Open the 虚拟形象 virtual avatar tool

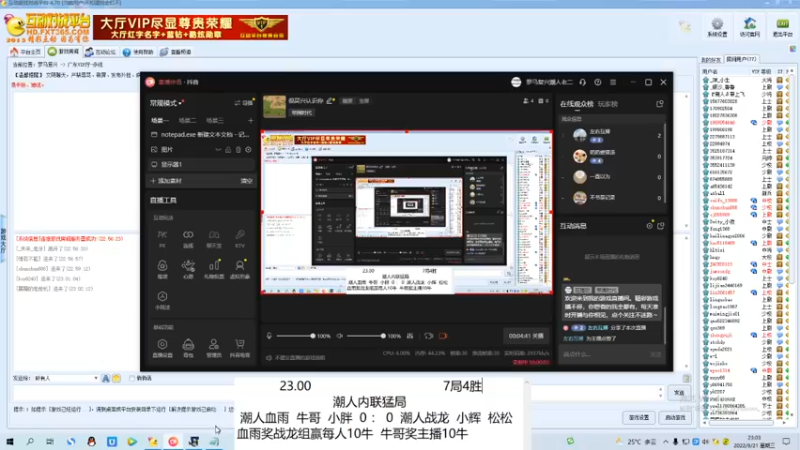click(x=240, y=269)
